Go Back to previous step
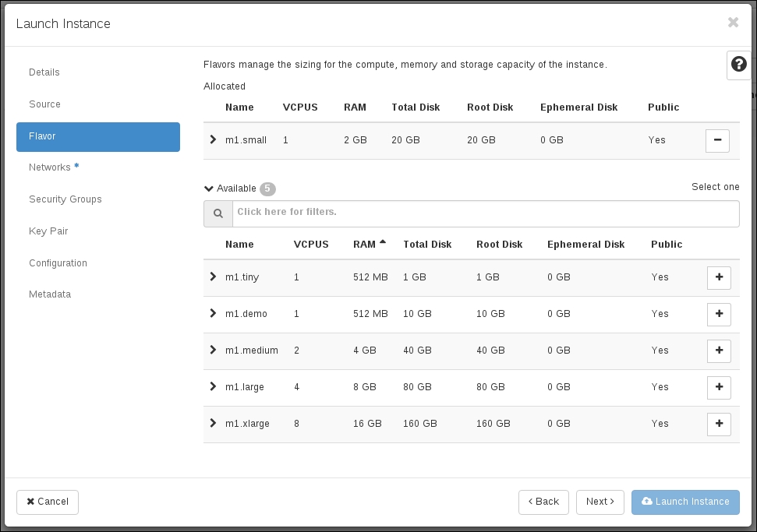Screen dimensions: 757x532 click(543, 502)
